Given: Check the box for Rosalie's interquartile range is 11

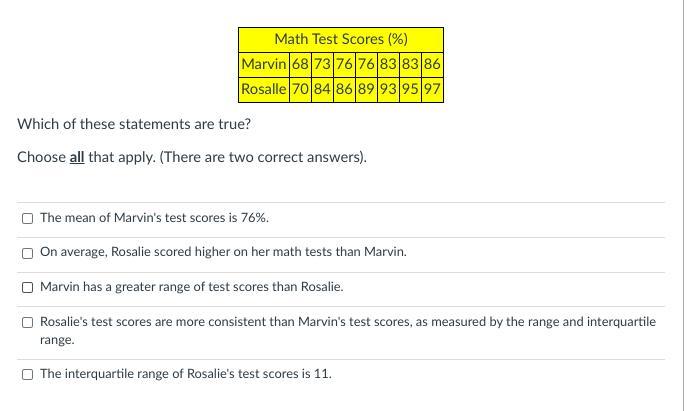Looking at the screenshot, I should pyautogui.click(x=27, y=374).
